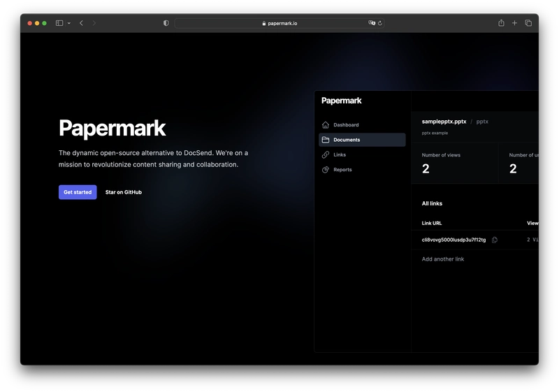Go back with the back arrow
The image size is (559, 392).
click(x=81, y=23)
